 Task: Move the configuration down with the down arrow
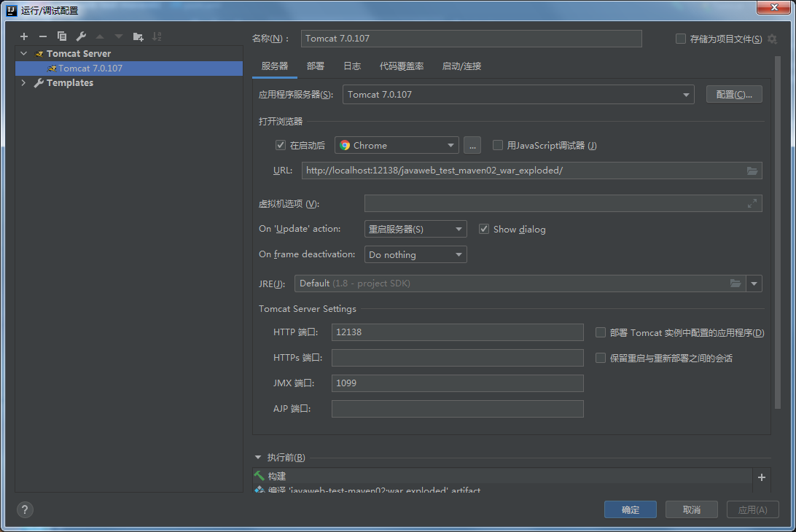tap(119, 36)
